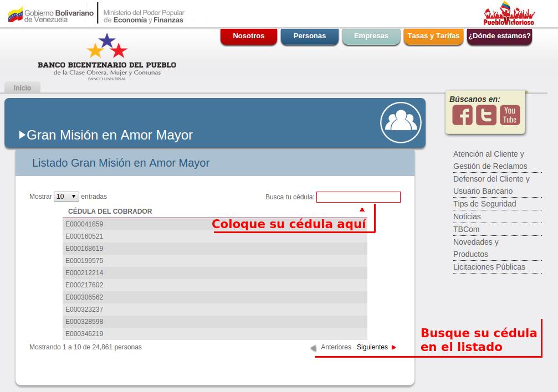Open the Twitter icon under Búscanos en
558x392 pixels.
[x=486, y=115]
